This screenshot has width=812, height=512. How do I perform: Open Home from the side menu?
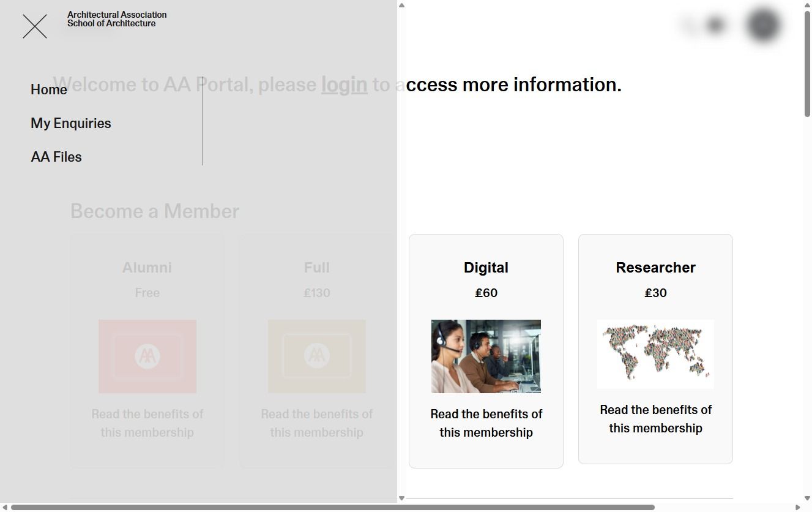[49, 89]
